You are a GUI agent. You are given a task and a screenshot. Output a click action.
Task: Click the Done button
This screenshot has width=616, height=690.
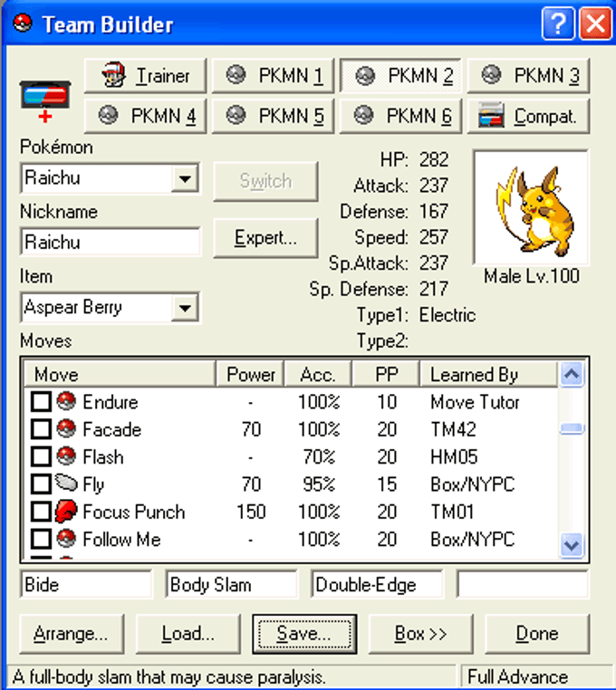pos(537,634)
